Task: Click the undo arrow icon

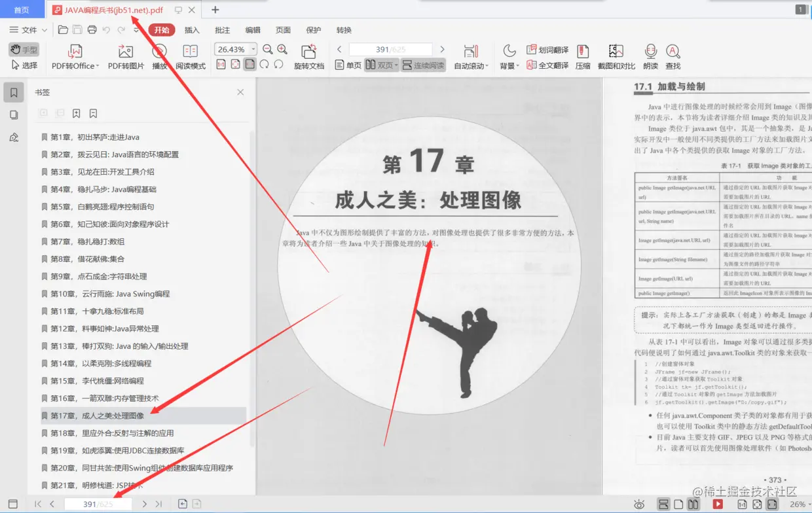Action: [106, 29]
